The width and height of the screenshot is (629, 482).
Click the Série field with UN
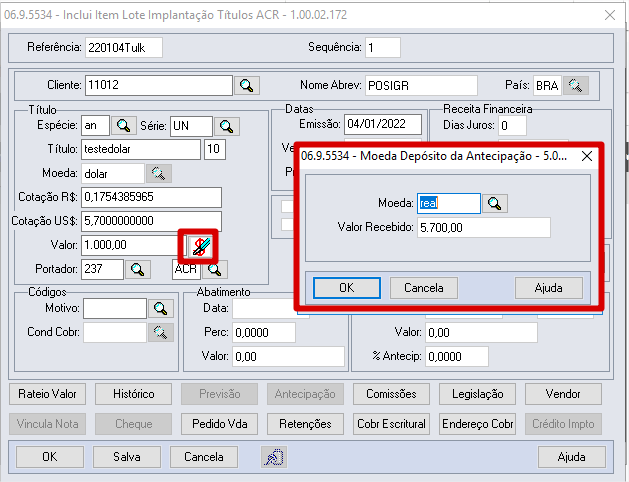coord(191,126)
